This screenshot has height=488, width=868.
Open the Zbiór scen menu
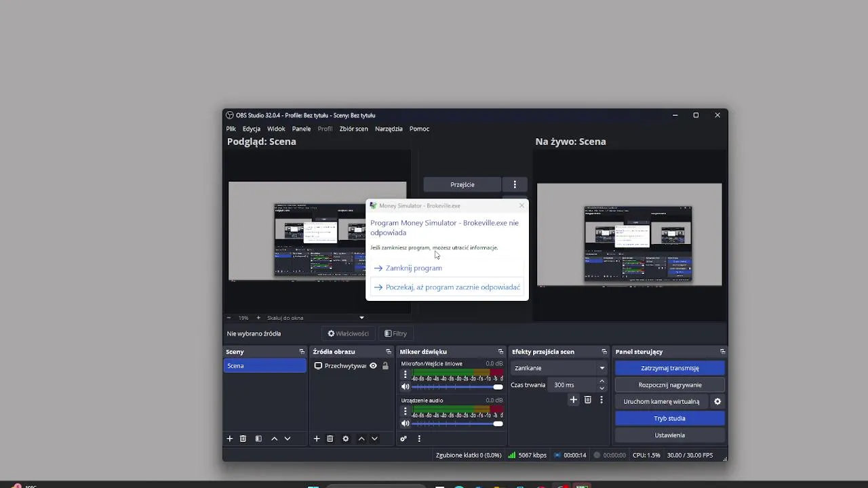pyautogui.click(x=354, y=129)
